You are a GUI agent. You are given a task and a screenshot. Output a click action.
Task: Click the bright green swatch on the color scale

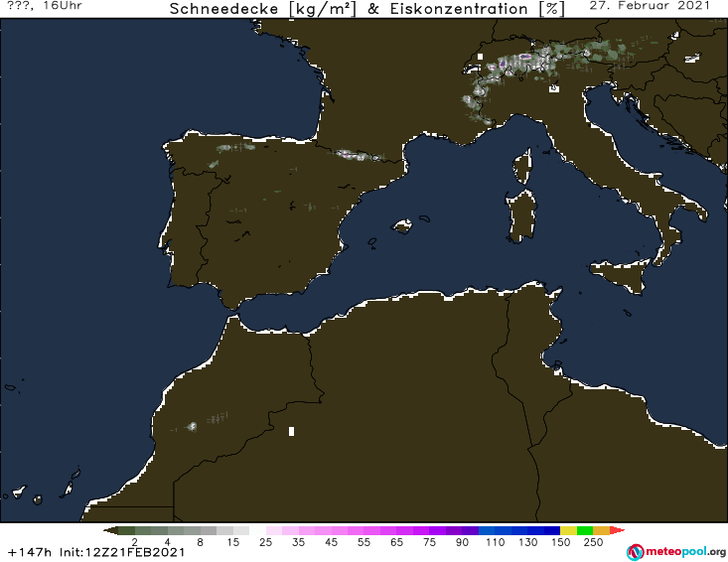tap(585, 530)
